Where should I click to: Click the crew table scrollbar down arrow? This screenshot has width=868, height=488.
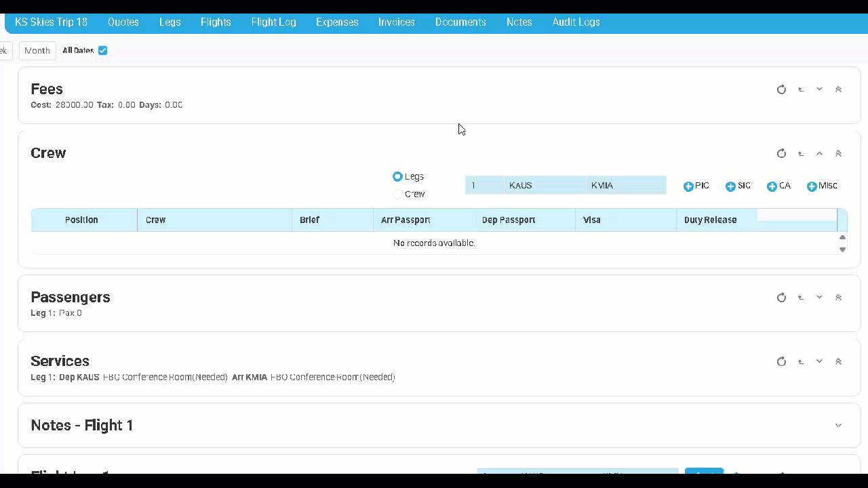click(842, 249)
